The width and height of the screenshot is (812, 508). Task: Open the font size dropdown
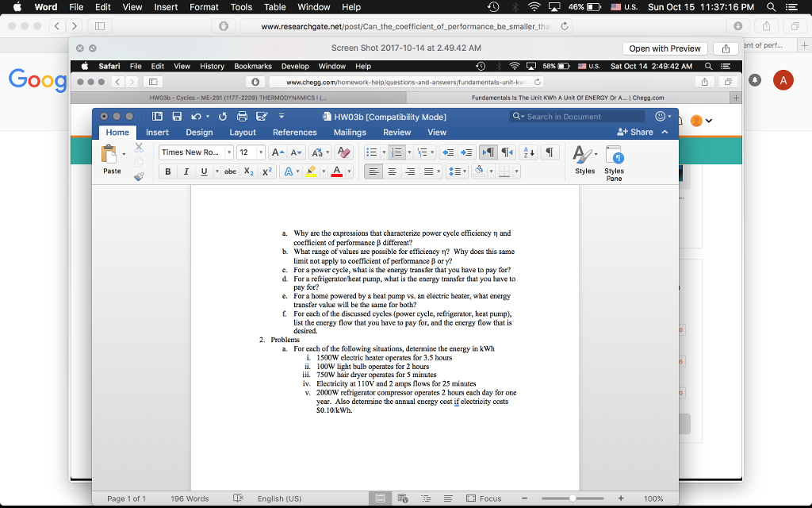(260, 152)
